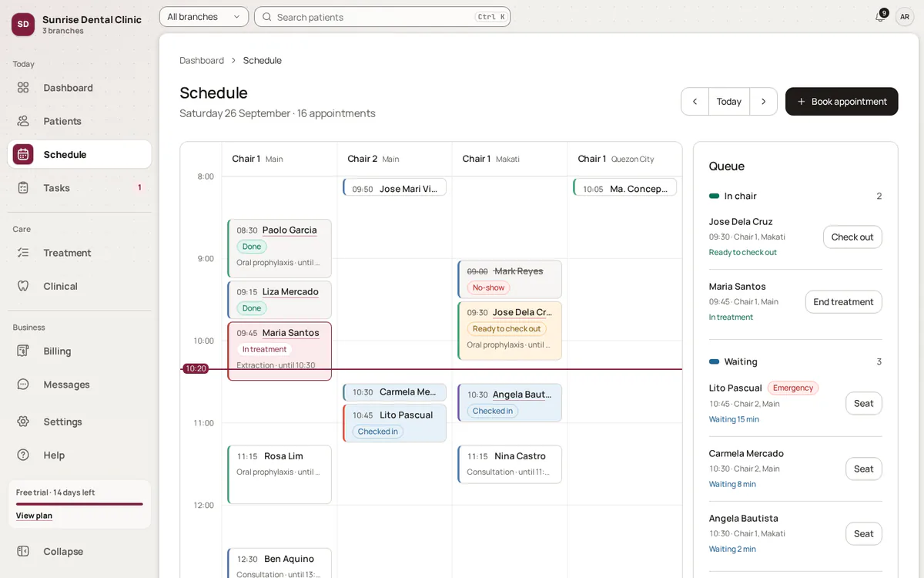The image size is (924, 578).
Task: Click the AR user avatar
Action: tap(905, 17)
